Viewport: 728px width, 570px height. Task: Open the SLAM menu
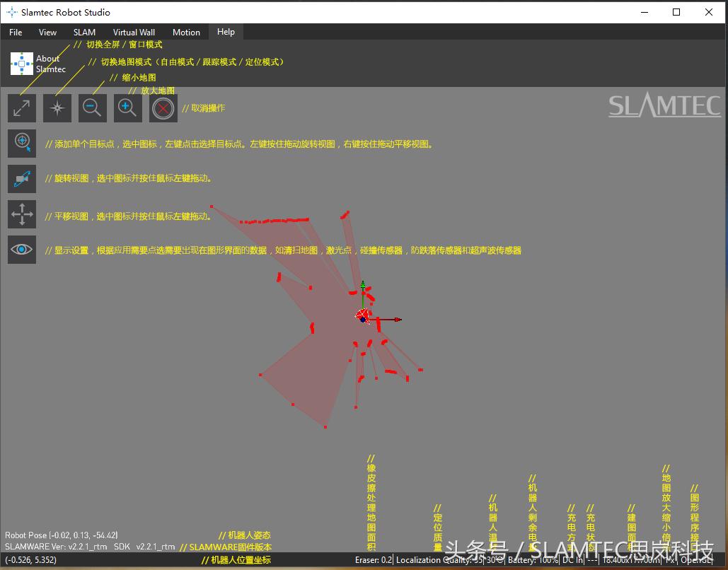[84, 32]
